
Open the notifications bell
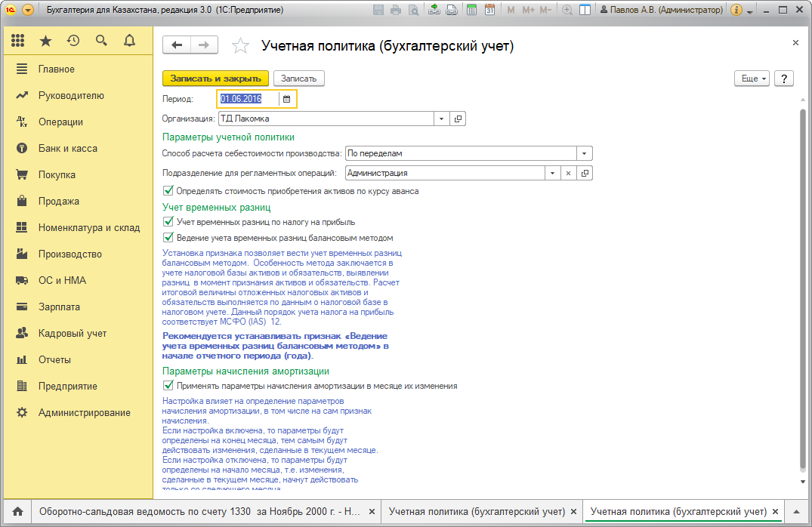[x=129, y=40]
